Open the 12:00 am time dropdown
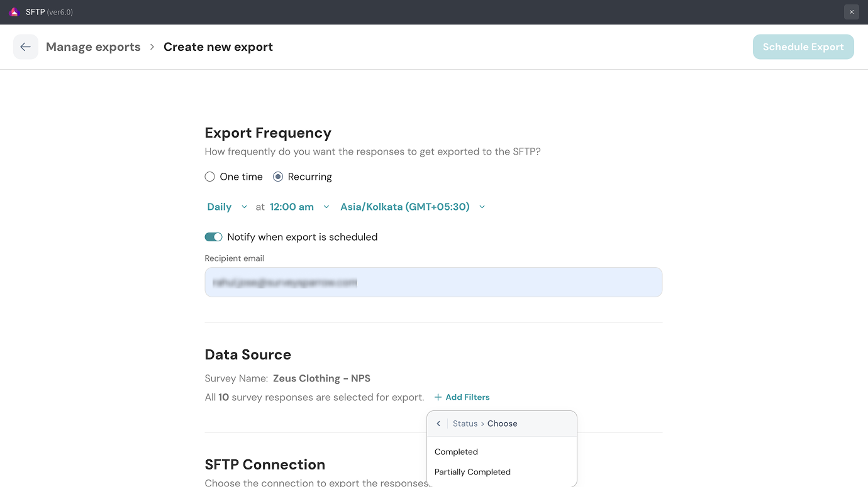Viewport: 868px width, 487px height. (x=299, y=207)
